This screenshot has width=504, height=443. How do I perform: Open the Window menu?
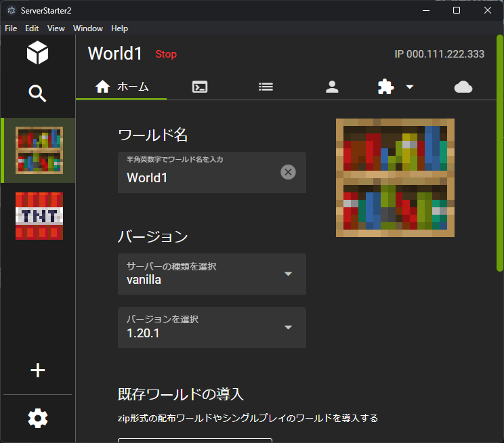[88, 28]
